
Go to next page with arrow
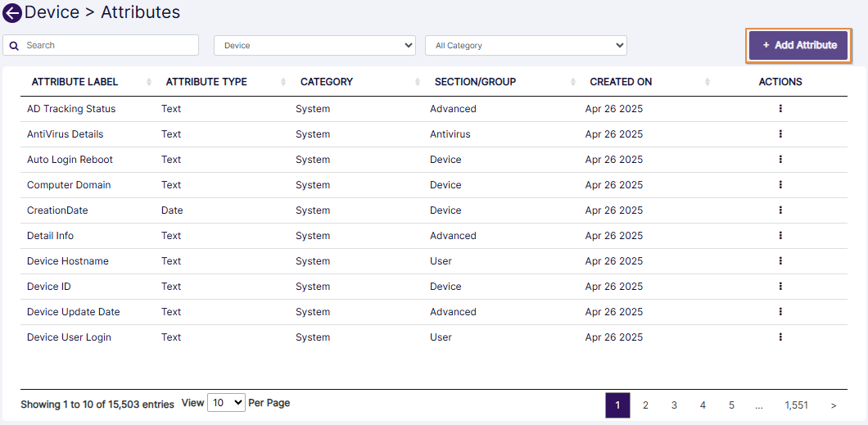[x=833, y=405]
